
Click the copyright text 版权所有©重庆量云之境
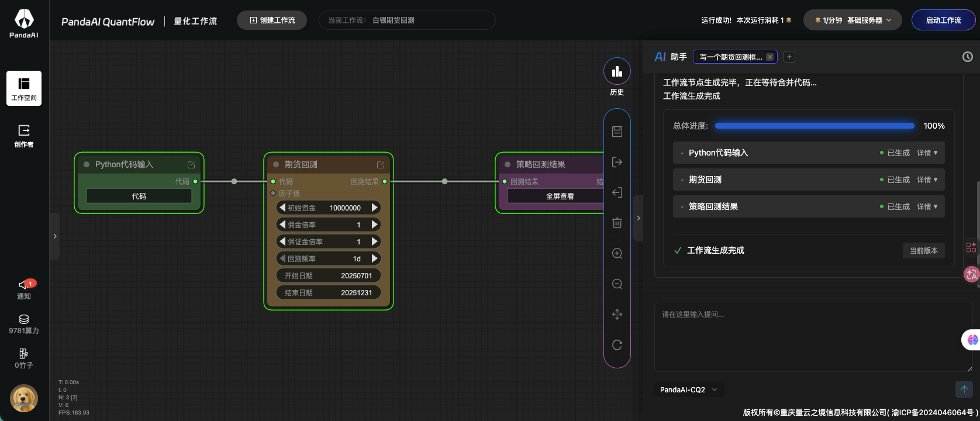click(860, 412)
